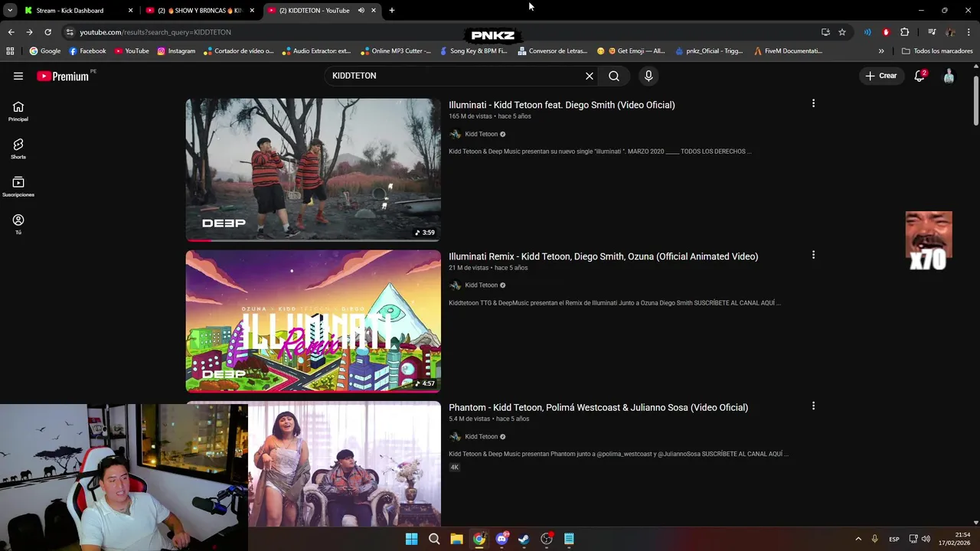Start voice search with microphone
Screen dimensions: 980x551
click(648, 76)
